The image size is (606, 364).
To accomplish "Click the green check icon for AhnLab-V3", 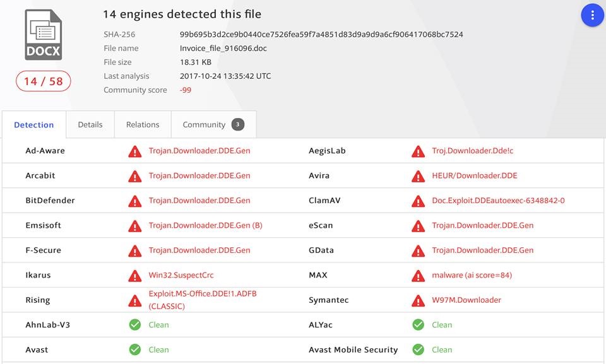I will 135,325.
